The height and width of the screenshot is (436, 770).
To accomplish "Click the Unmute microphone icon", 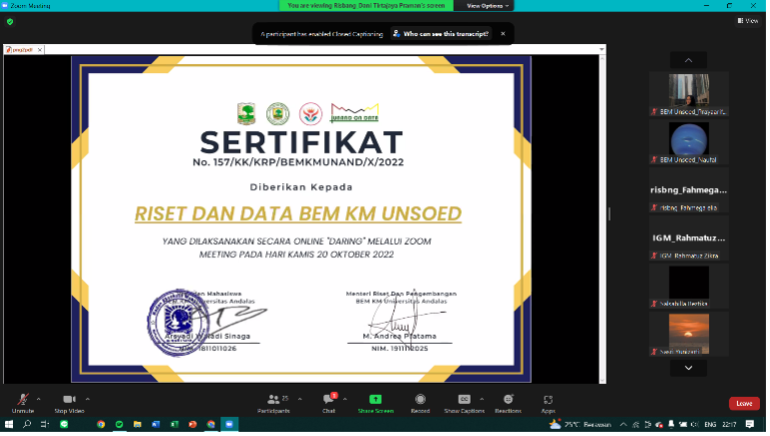I will click(22, 400).
